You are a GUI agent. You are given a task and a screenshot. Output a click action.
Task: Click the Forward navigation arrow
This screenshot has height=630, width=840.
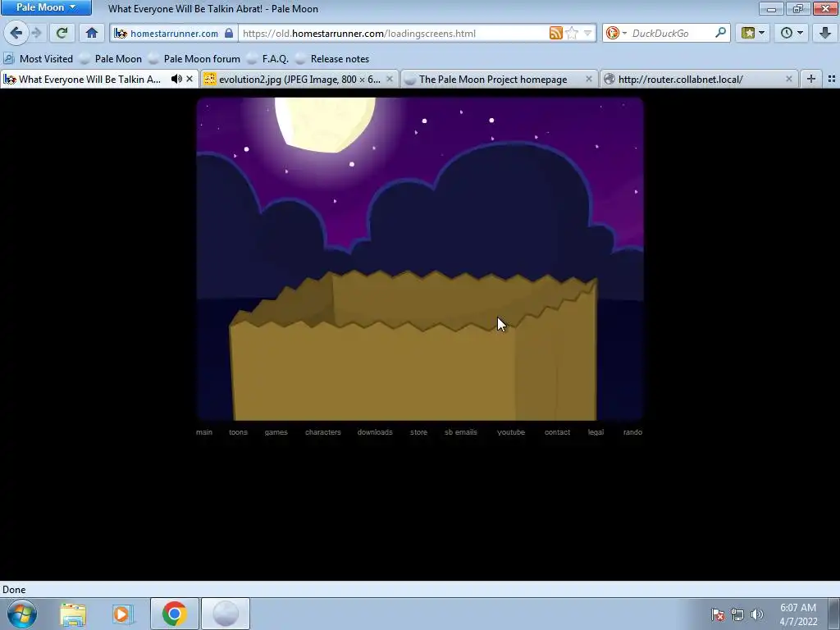point(36,33)
